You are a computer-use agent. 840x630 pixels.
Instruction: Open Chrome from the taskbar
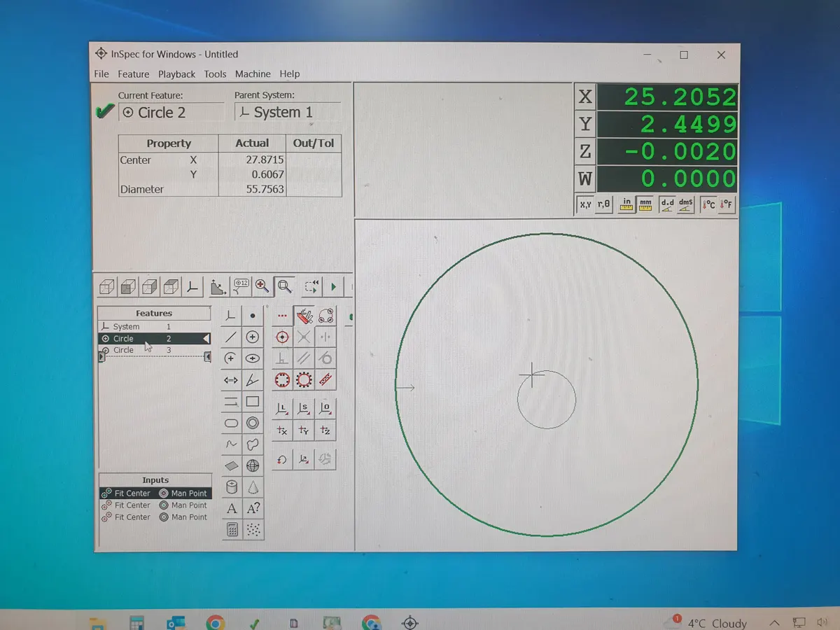[x=215, y=622]
